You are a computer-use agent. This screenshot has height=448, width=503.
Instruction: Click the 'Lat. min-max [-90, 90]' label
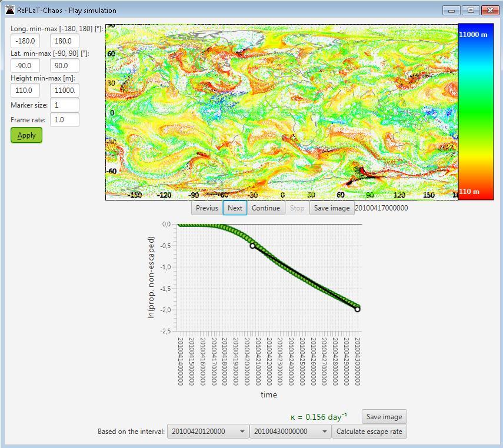[x=50, y=54]
